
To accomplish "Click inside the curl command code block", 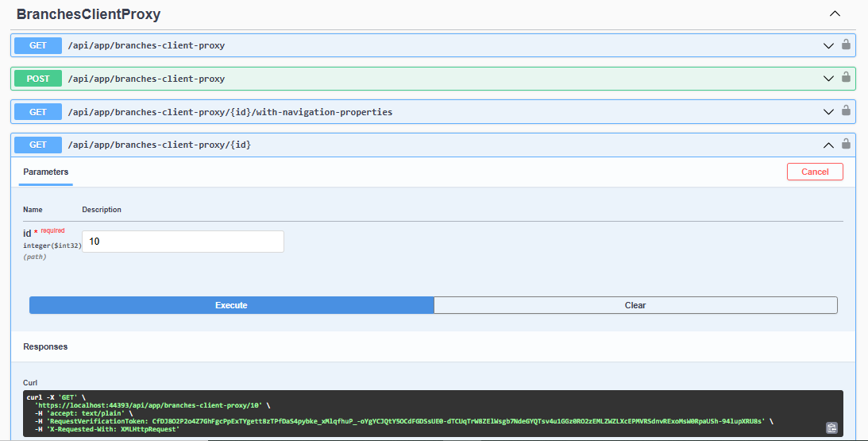I will (397, 413).
